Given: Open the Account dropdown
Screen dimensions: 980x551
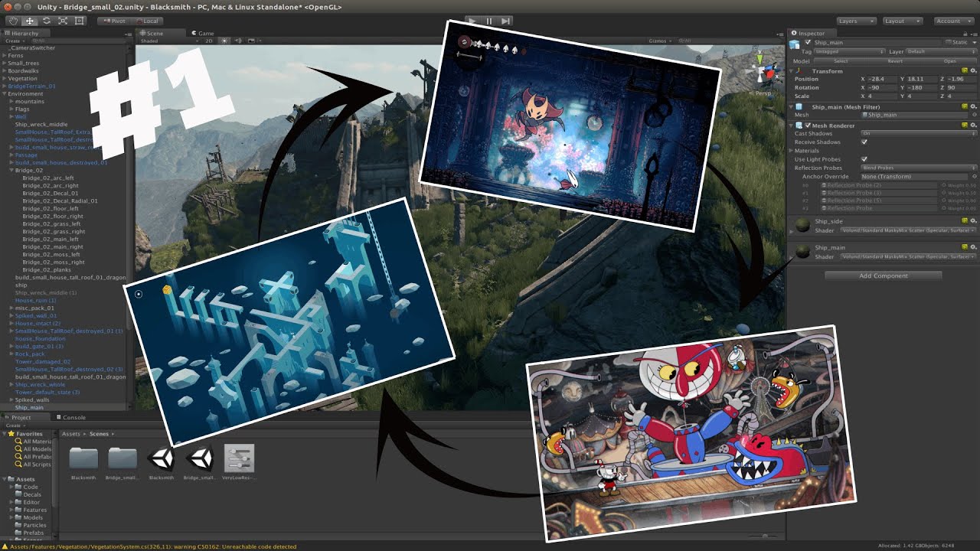Looking at the screenshot, I should [x=952, y=21].
